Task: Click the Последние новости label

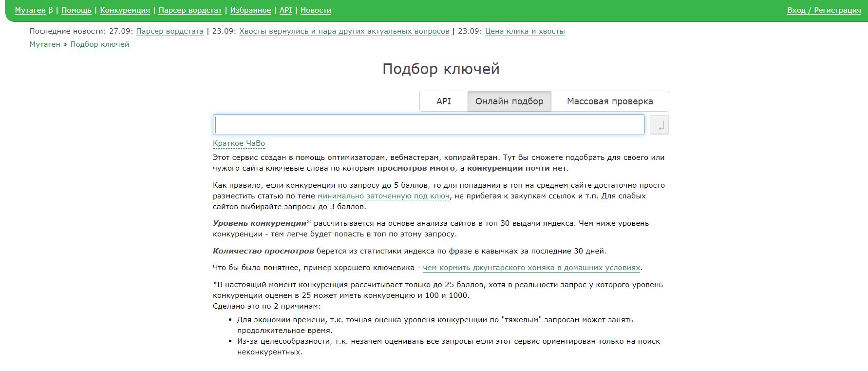Action: [68, 31]
